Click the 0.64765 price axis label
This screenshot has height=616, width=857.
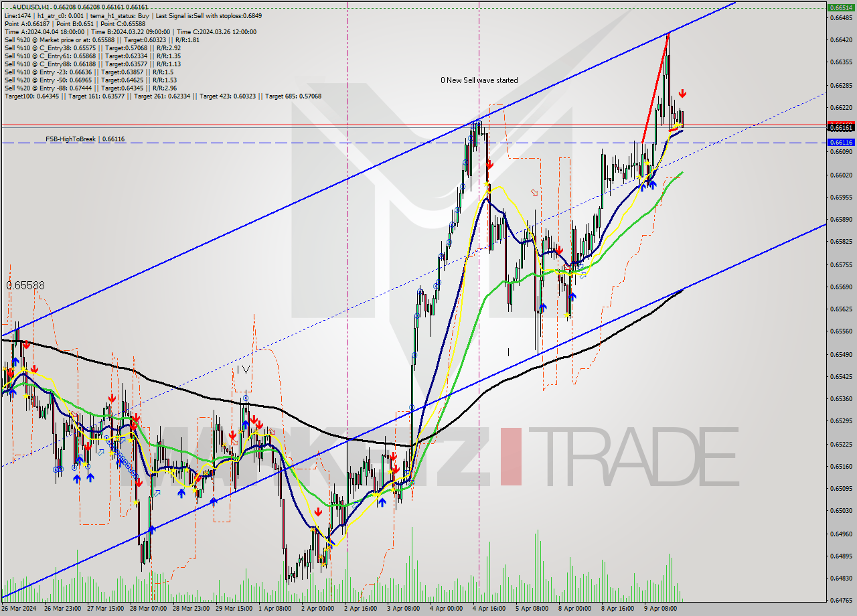click(841, 601)
